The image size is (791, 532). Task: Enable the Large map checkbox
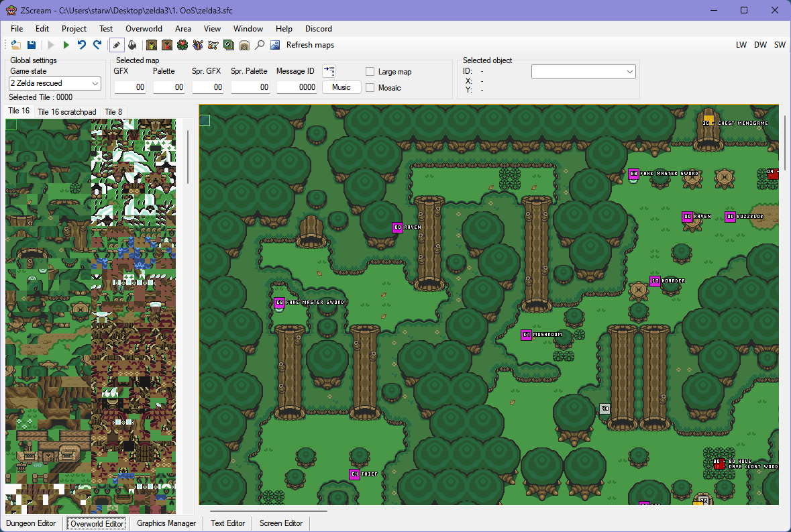(x=370, y=72)
